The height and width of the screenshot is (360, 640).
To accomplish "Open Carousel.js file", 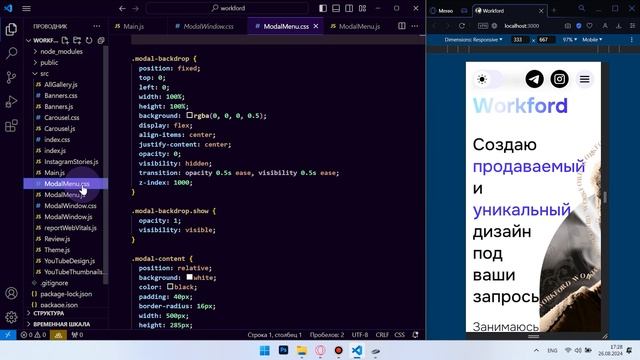I will (x=59, y=129).
